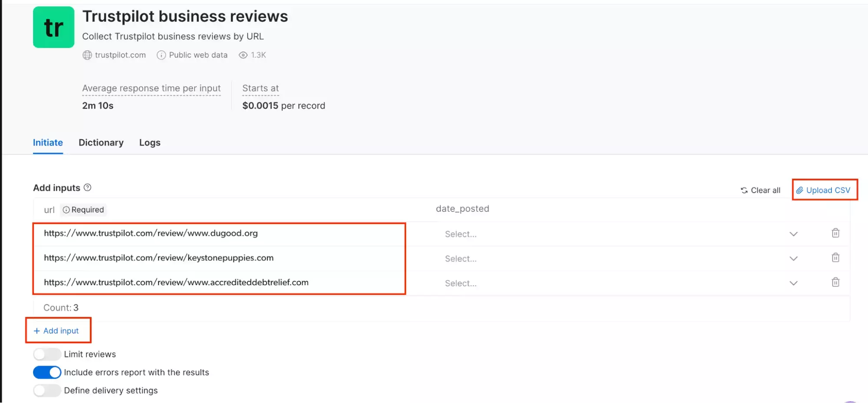Screen dimensions: 868x403
Task: Enable the Define delivery settings toggle
Action: pos(46,390)
